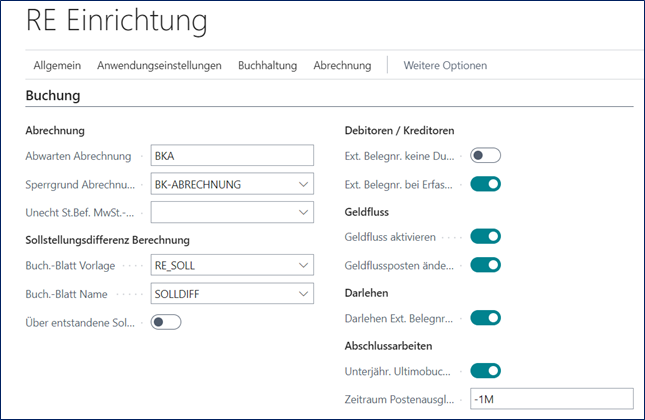Collapse the Buchung section header
645x420 pixels.
pyautogui.click(x=53, y=95)
